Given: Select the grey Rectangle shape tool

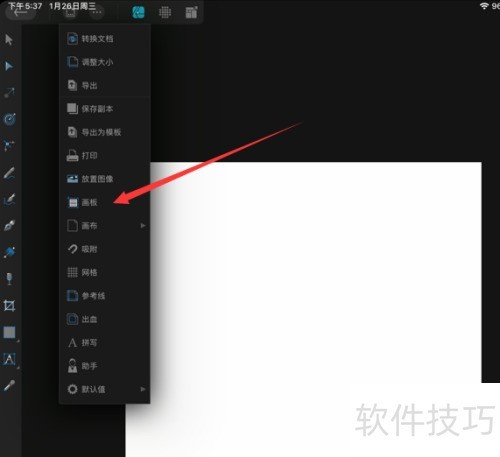Looking at the screenshot, I should 9,332.
